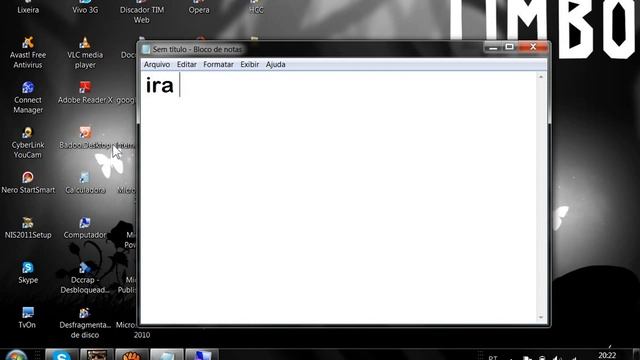
Task: Open the Windows Start menu orb
Action: 16,356
